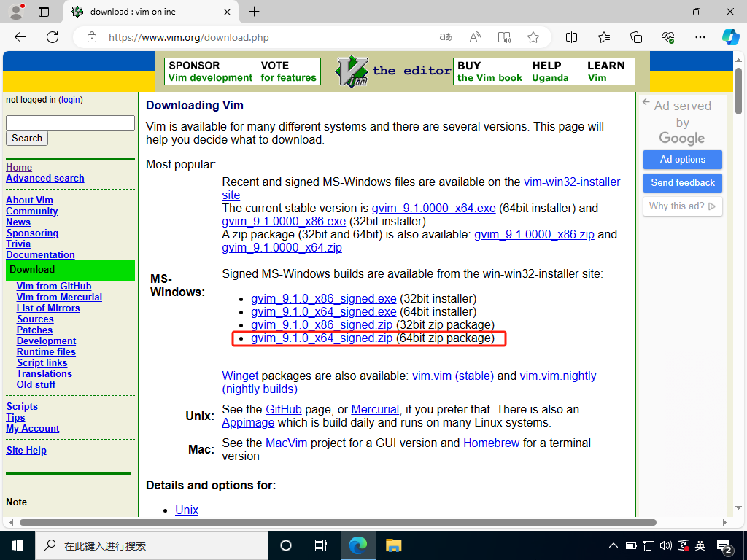The image size is (747, 560).
Task: Click the 'Why this ad?' button
Action: tap(682, 206)
